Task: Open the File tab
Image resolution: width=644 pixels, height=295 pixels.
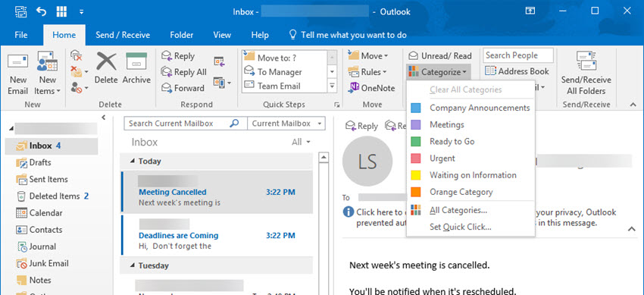Action: pos(21,35)
